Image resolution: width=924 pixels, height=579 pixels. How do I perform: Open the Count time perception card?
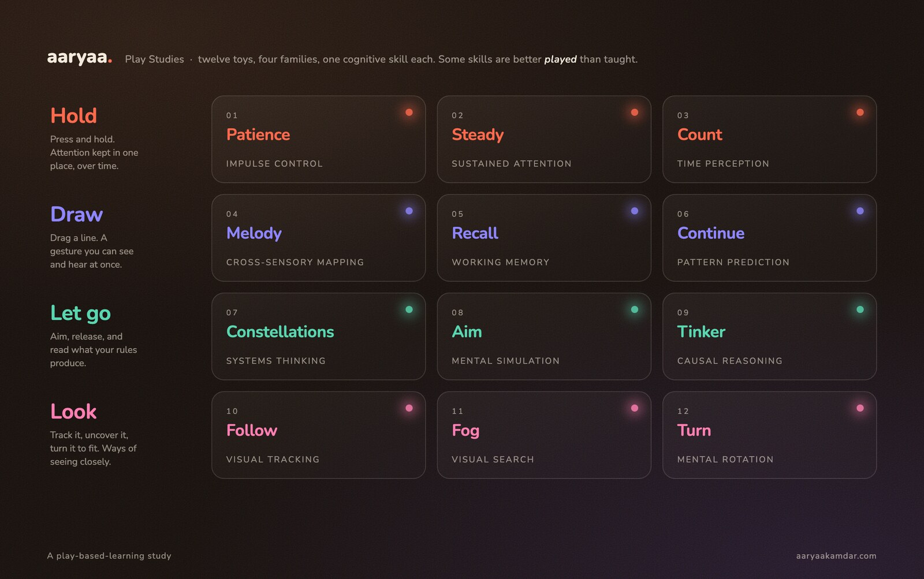tap(769, 139)
